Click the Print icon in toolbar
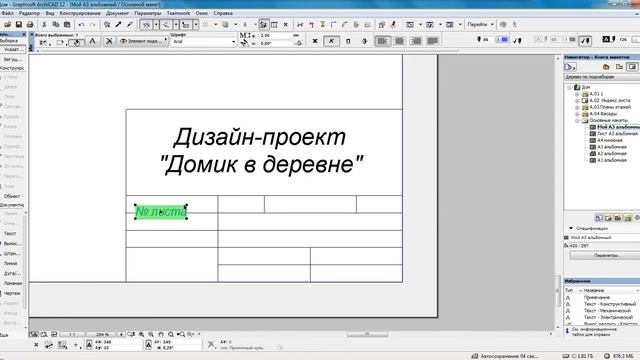Screen dimensions: 640x360 tap(30, 24)
